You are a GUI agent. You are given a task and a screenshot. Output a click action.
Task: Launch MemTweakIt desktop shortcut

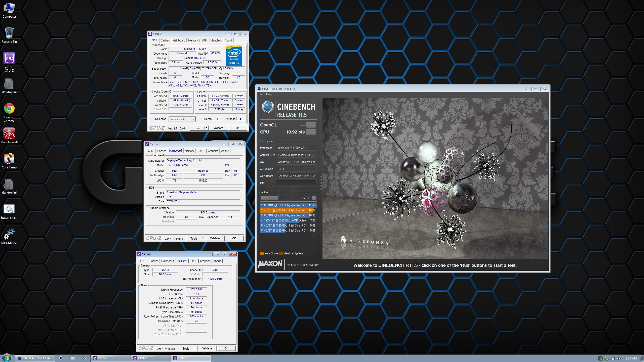[x=9, y=135]
